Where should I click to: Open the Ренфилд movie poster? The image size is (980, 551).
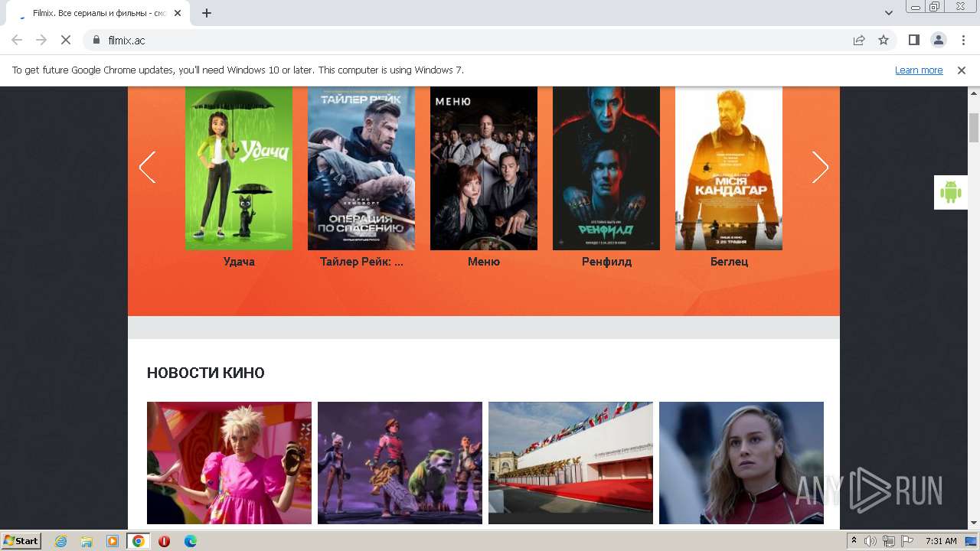click(x=606, y=168)
